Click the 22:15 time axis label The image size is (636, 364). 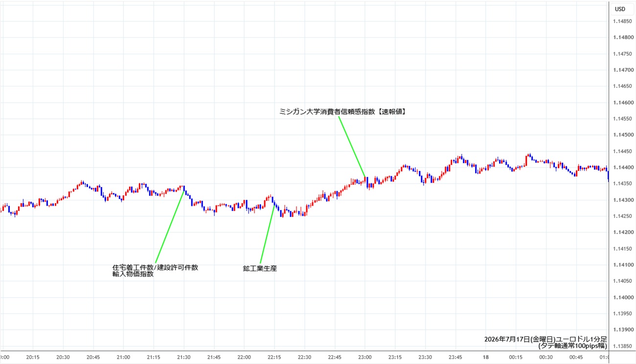pyautogui.click(x=274, y=357)
